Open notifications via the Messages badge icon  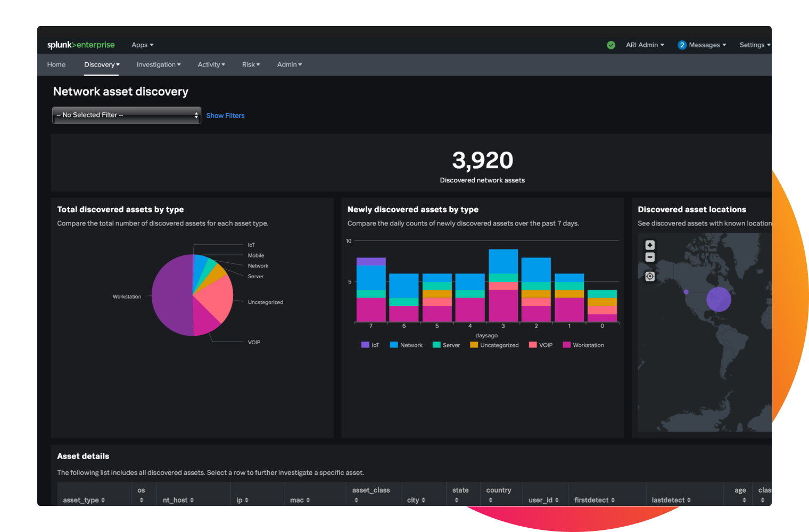coord(682,45)
